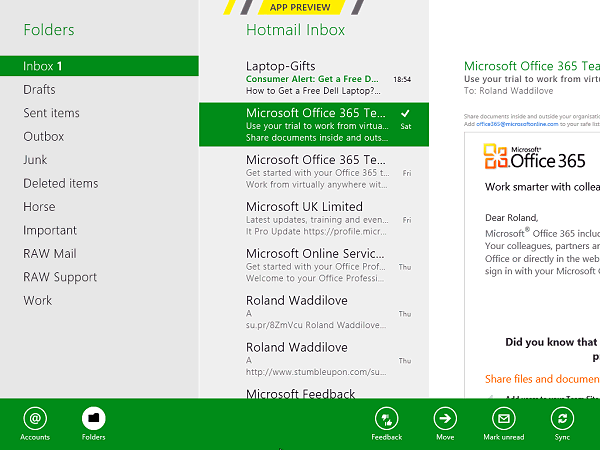Click the selected Microsoft Office 365 Sat email

click(314, 125)
